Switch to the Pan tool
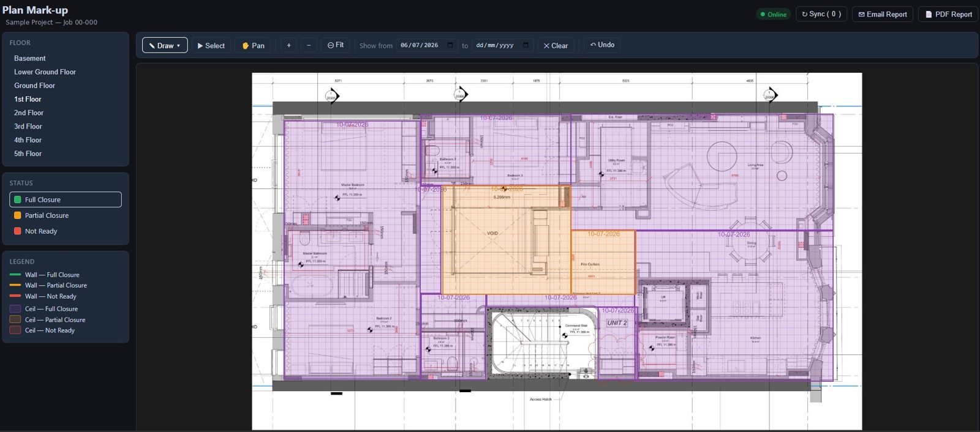Viewport: 980px width, 432px height. 253,45
